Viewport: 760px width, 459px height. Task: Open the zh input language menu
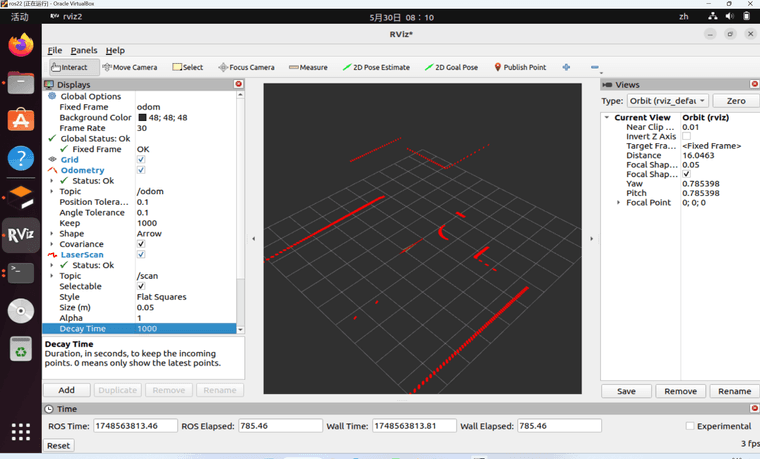(x=683, y=16)
